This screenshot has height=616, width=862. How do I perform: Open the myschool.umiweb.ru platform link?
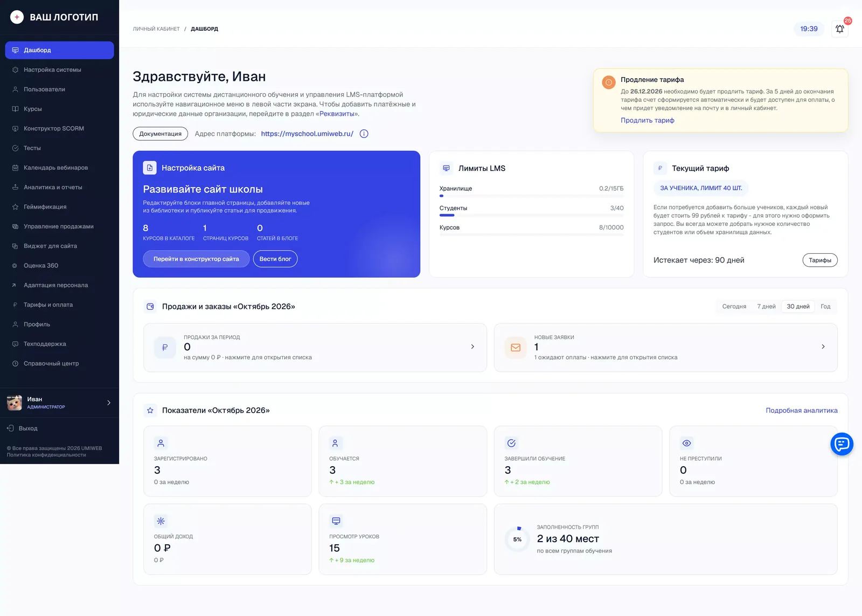click(x=307, y=134)
